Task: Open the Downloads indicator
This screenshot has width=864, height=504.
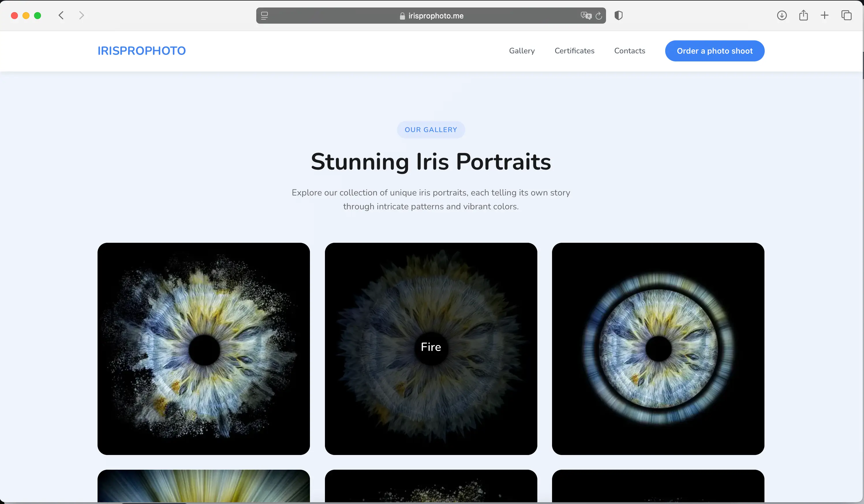Action: click(782, 15)
